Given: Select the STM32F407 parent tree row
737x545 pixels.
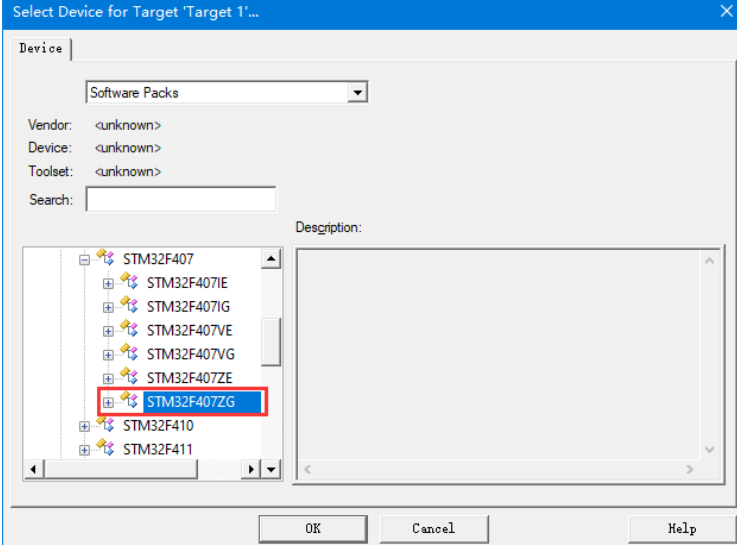Looking at the screenshot, I should tap(158, 259).
